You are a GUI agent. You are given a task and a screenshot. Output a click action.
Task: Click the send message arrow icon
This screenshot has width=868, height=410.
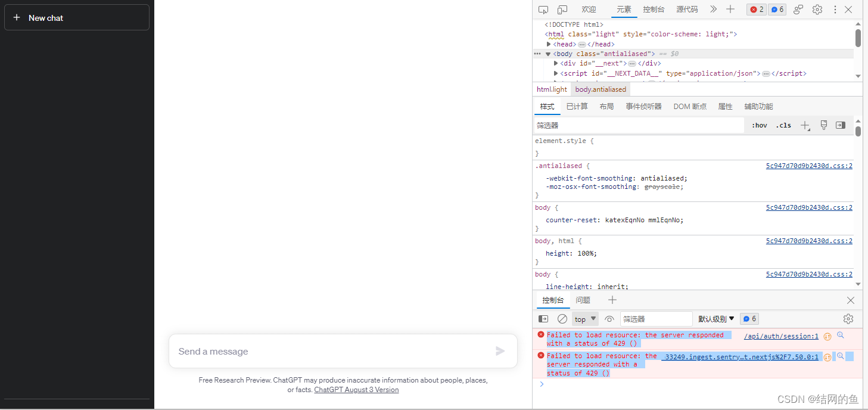[500, 351]
